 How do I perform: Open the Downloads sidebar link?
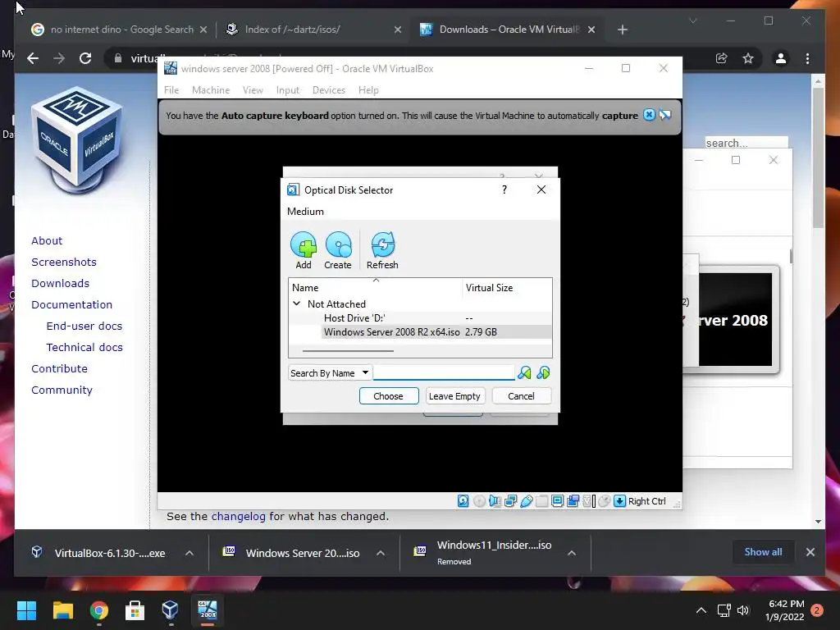(60, 283)
